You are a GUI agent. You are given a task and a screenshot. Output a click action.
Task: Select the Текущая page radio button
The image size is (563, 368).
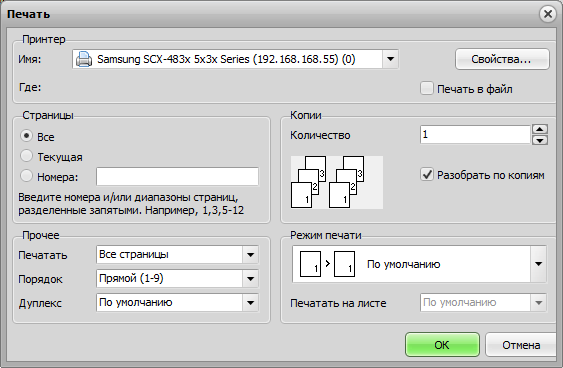click(x=26, y=156)
